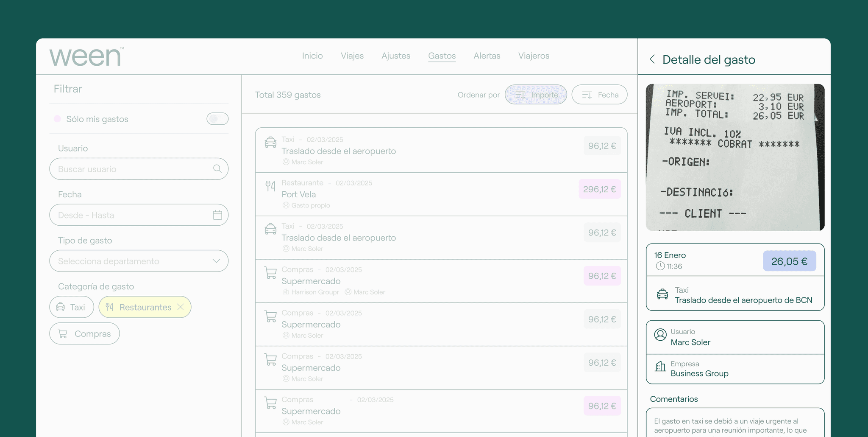The width and height of the screenshot is (868, 437).
Task: Open Port Vela restaurant expense
Action: click(x=441, y=194)
